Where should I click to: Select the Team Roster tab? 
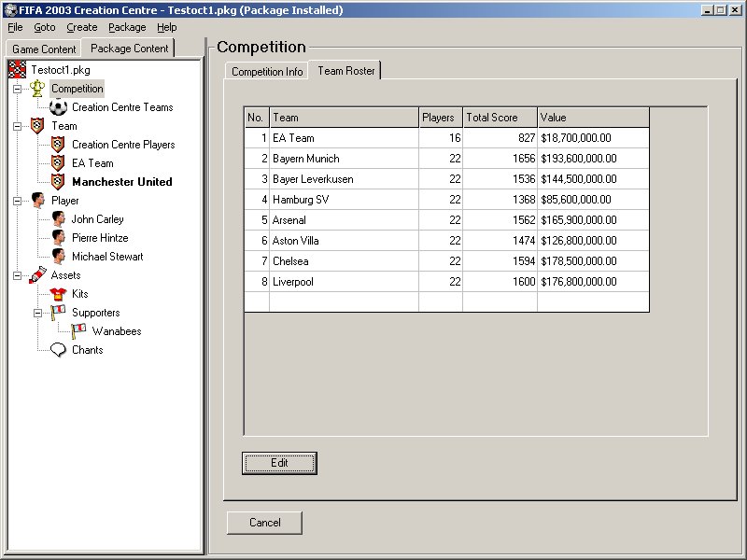point(345,71)
